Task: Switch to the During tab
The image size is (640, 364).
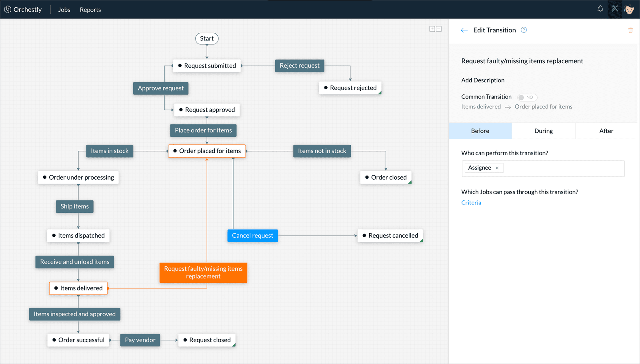Action: (x=543, y=131)
